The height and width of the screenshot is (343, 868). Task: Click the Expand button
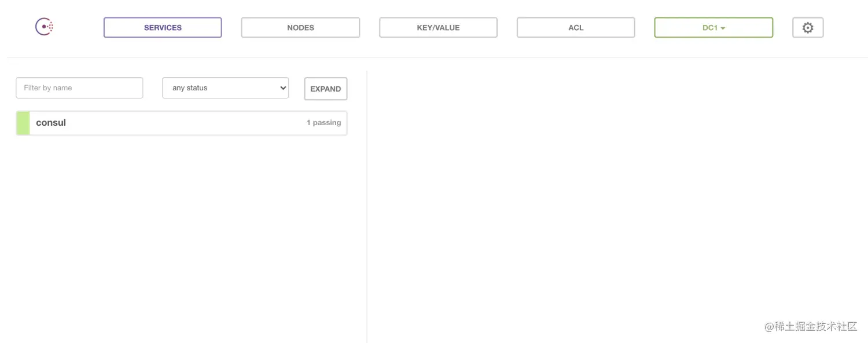(326, 89)
